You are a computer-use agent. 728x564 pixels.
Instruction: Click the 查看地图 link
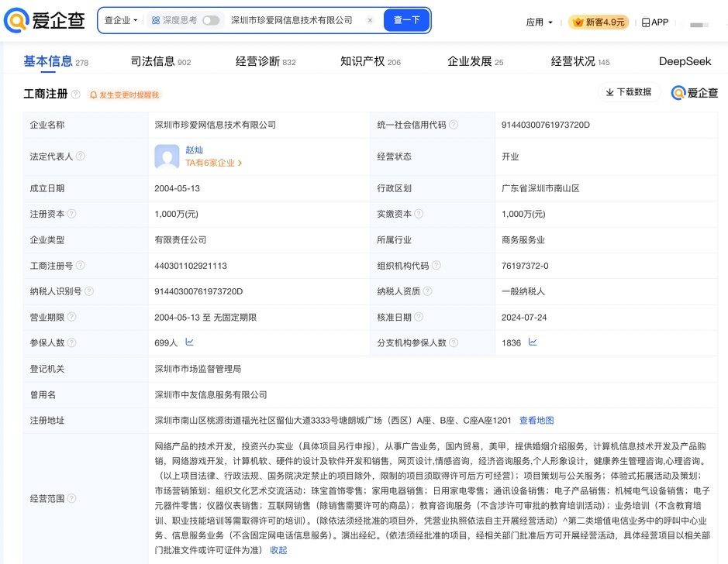pos(537,421)
